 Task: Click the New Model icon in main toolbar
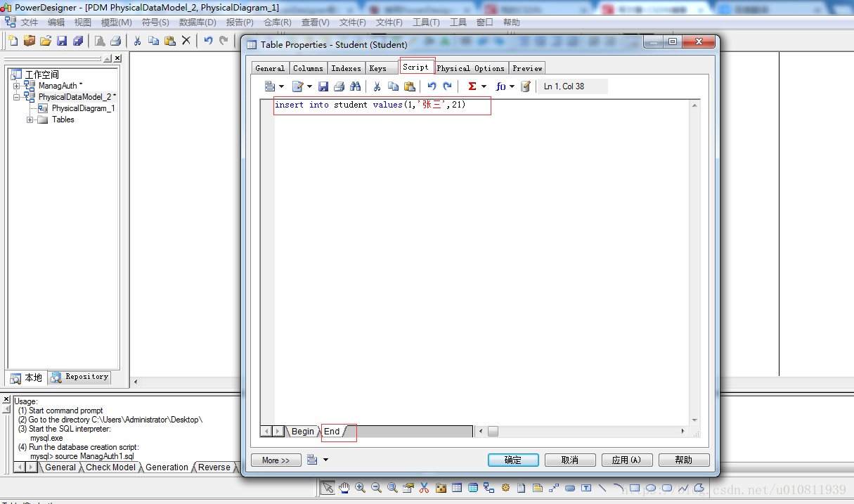click(x=13, y=41)
